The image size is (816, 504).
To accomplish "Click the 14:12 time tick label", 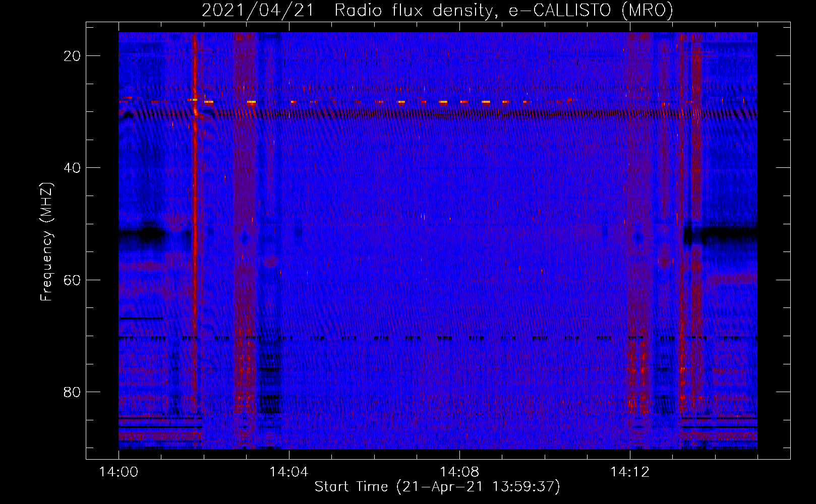I will [x=630, y=472].
